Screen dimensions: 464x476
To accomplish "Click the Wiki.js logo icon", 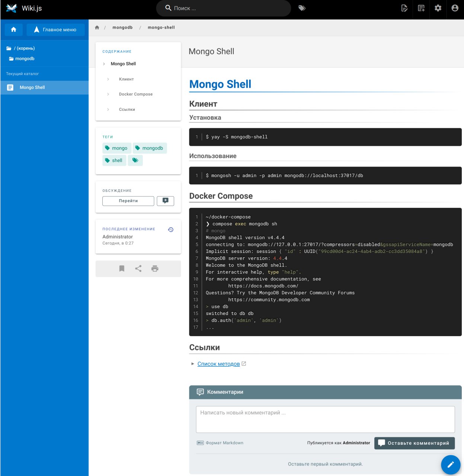I will pyautogui.click(x=12, y=8).
